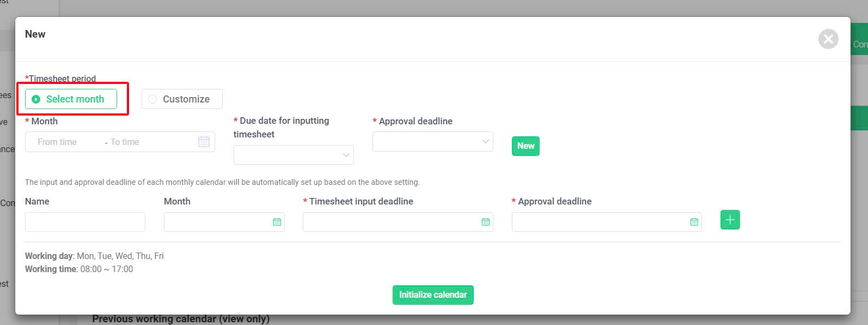The height and width of the screenshot is (325, 868).
Task: Click the Timesheet input deadline date field
Action: coord(398,222)
